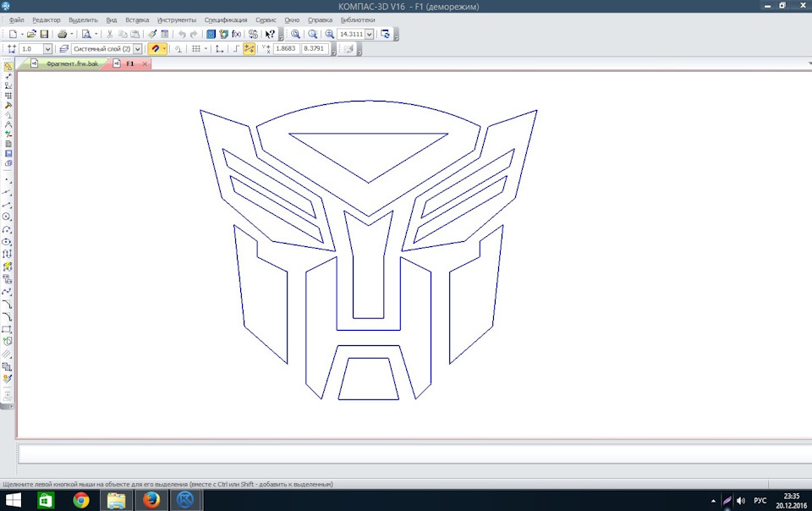The width and height of the screenshot is (812, 511).
Task: Expand the grid settings dropdown arrow
Action: click(x=206, y=49)
